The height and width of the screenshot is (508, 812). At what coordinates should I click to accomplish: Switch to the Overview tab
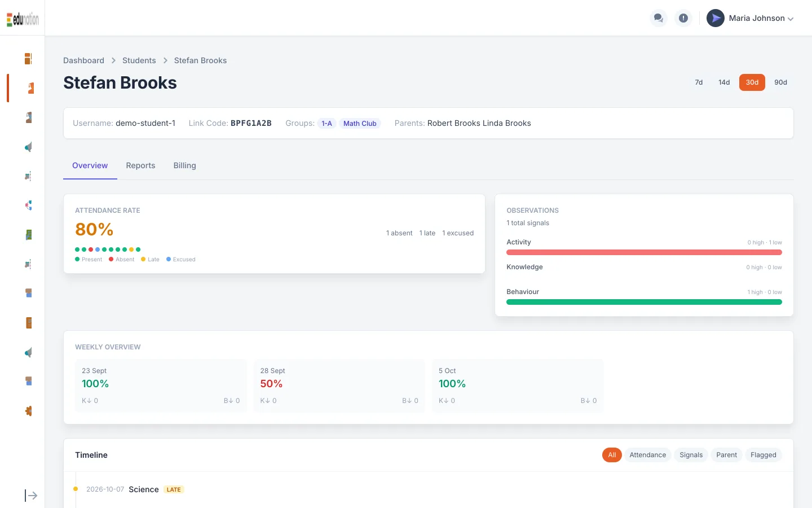click(x=90, y=165)
